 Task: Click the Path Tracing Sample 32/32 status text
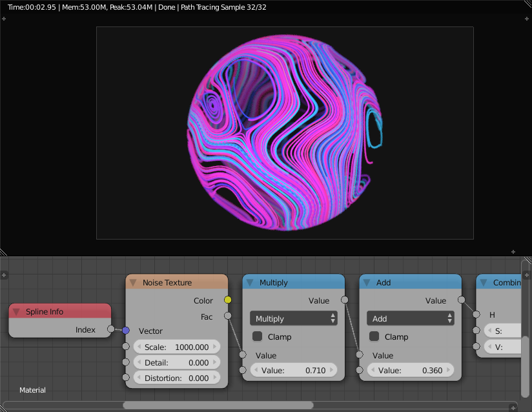(x=223, y=7)
